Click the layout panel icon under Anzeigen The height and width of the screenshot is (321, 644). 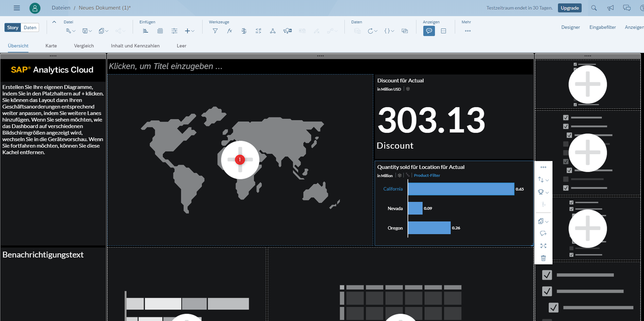coord(443,31)
